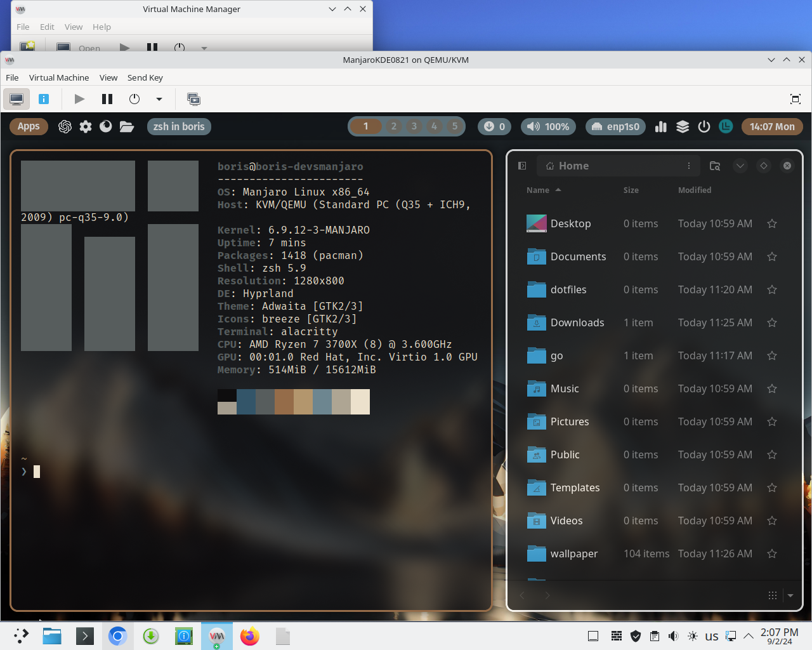Click the teal clock tray icon
Viewport: 812px width, 650px height.
coord(726,126)
